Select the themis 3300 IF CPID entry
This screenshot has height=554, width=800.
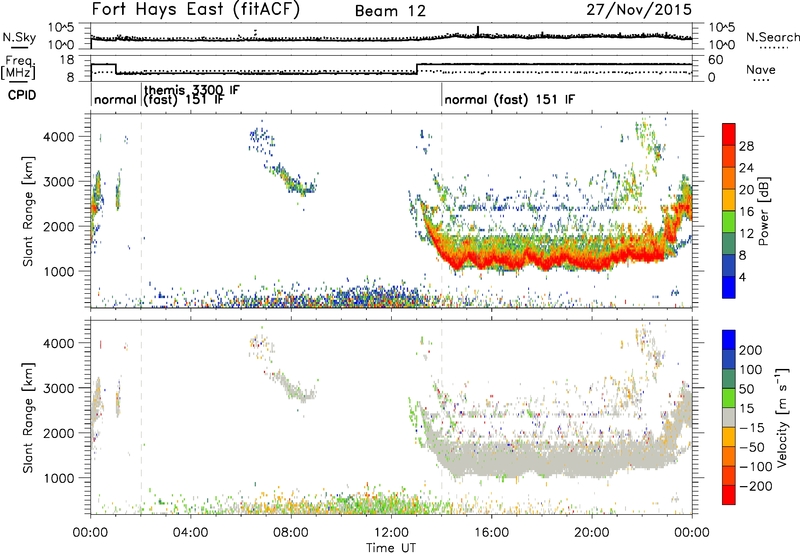(192, 90)
